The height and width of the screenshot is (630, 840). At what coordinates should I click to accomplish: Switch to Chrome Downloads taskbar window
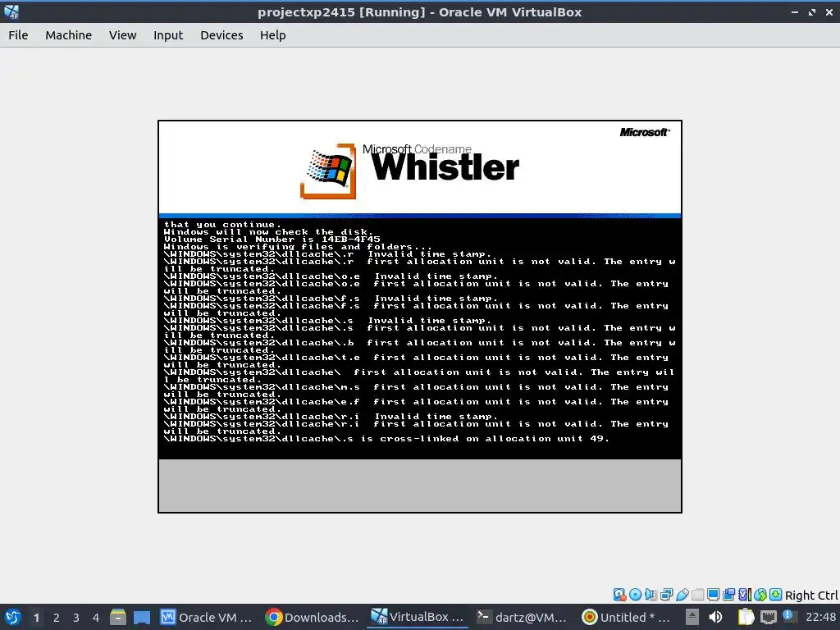tap(313, 617)
